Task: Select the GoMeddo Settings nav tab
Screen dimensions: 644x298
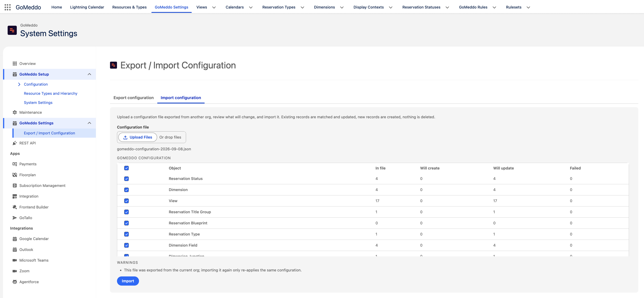Action: tap(171, 7)
